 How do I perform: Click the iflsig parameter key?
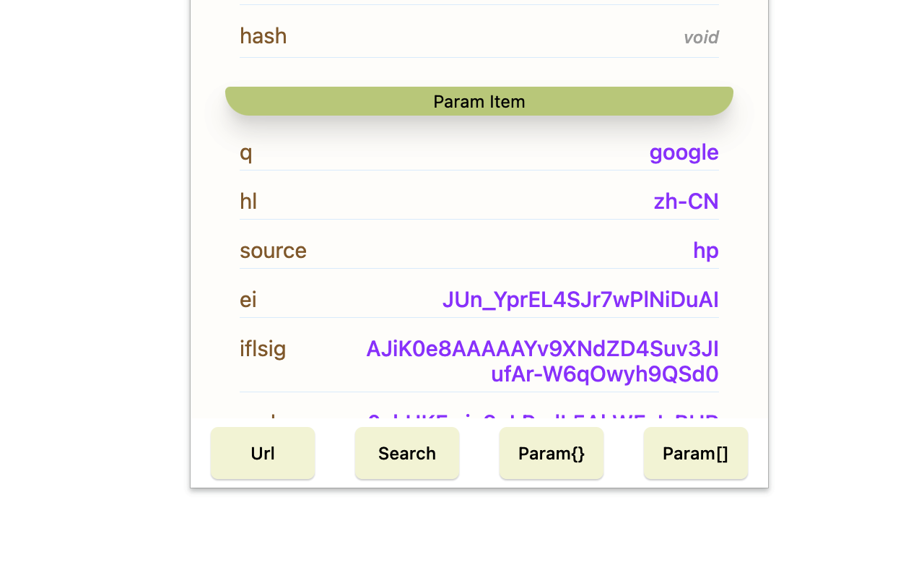[x=263, y=348]
